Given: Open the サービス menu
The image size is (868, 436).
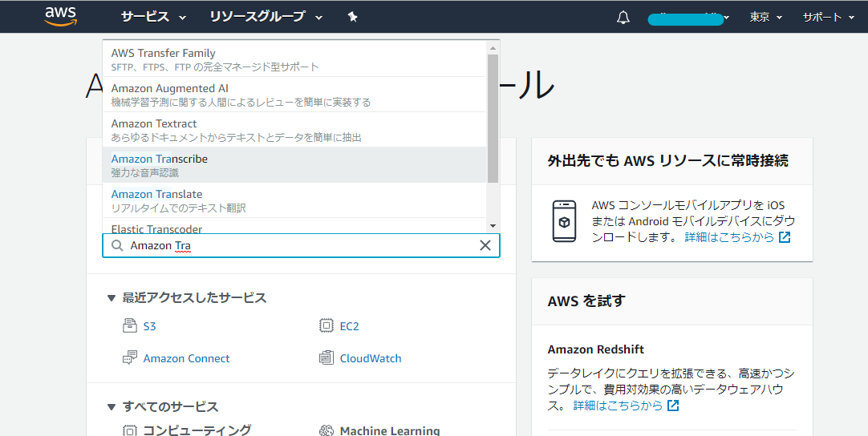Looking at the screenshot, I should click(x=153, y=17).
